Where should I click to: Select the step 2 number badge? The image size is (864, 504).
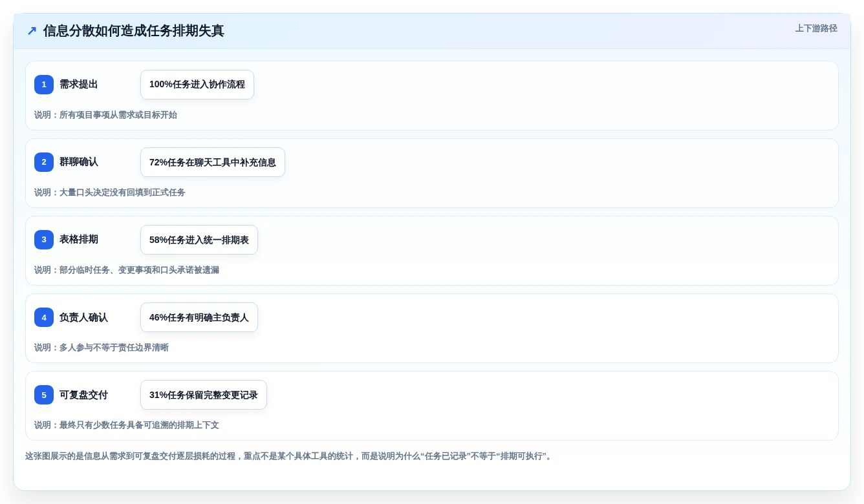[44, 162]
